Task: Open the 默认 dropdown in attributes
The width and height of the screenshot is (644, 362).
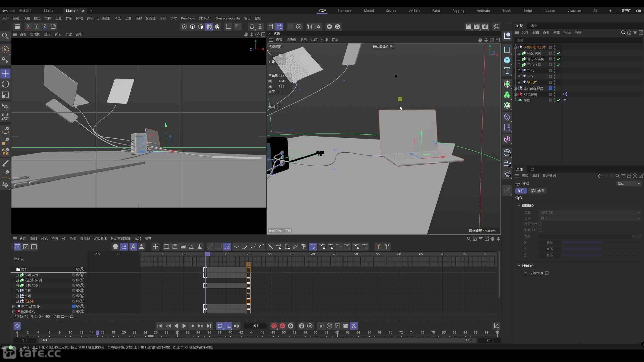Action: 628,184
